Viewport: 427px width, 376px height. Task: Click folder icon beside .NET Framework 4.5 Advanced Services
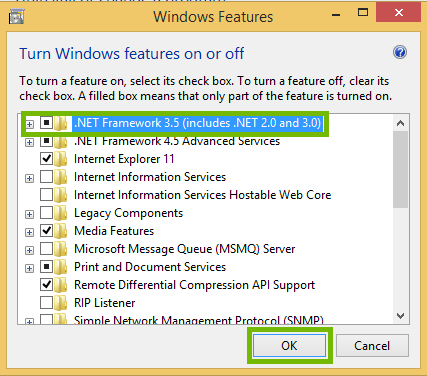(61, 141)
